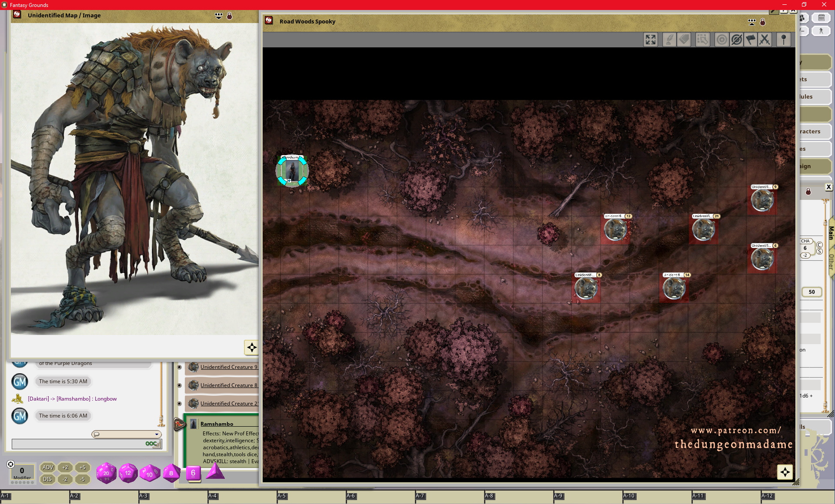Switch to the Main tab on character sheet
Screen dimensions: 835x504
pyautogui.click(x=831, y=233)
